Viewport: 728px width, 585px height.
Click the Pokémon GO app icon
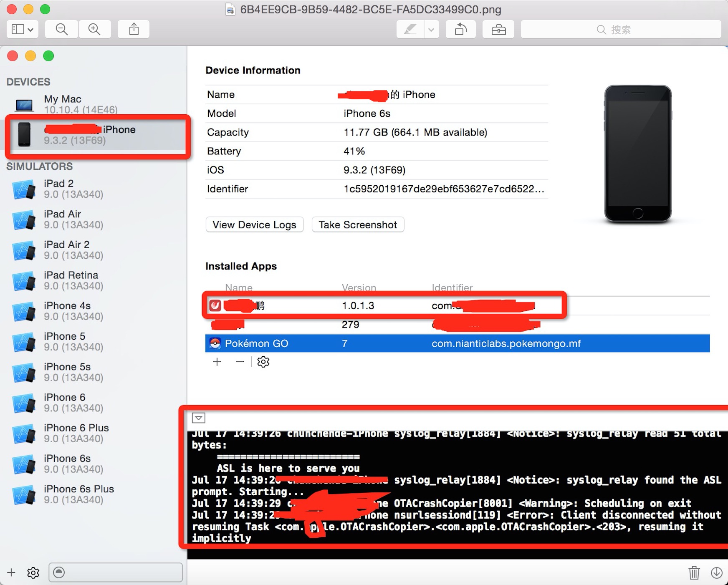point(215,343)
